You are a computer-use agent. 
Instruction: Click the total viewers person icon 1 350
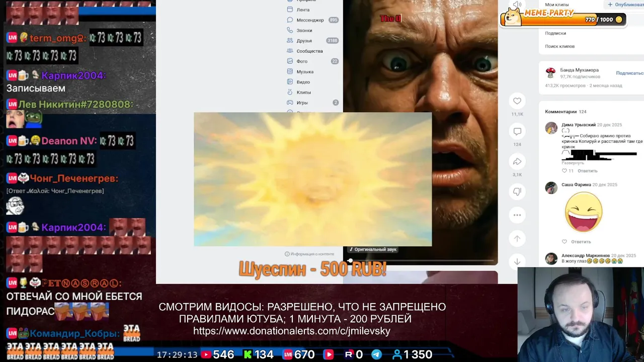coord(397,354)
